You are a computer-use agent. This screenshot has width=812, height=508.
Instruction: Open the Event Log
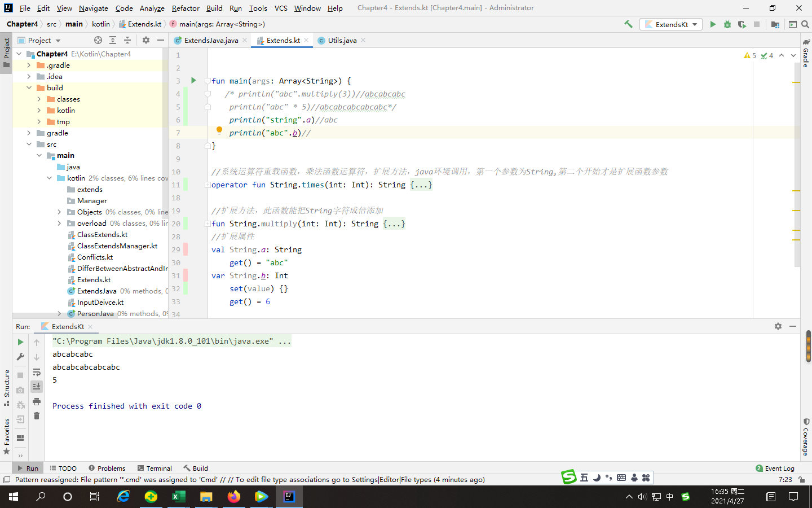pyautogui.click(x=775, y=468)
